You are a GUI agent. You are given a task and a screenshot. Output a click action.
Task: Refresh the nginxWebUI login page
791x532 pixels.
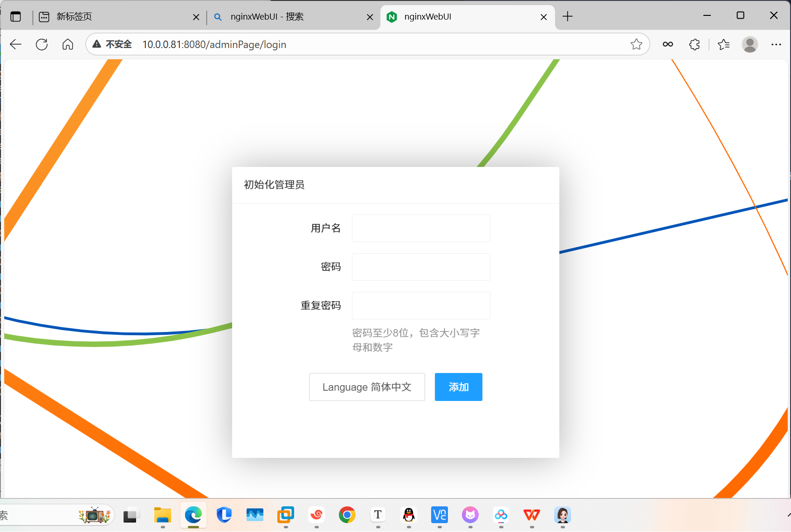tap(42, 44)
